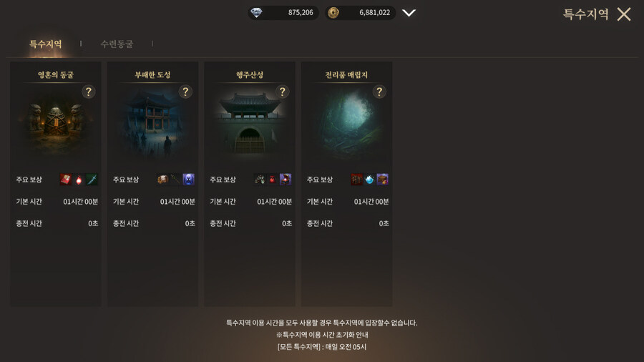The width and height of the screenshot is (644, 362).
Task: Click the diamond currency icon
Action: [x=256, y=13]
